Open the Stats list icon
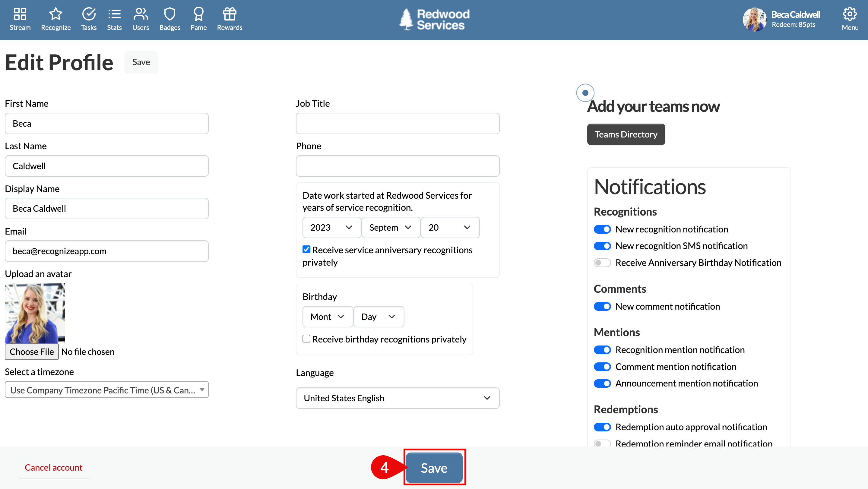This screenshot has height=489, width=868. [x=114, y=14]
